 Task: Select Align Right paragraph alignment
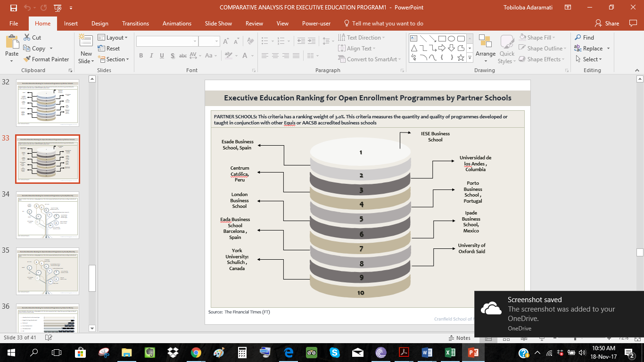[286, 56]
